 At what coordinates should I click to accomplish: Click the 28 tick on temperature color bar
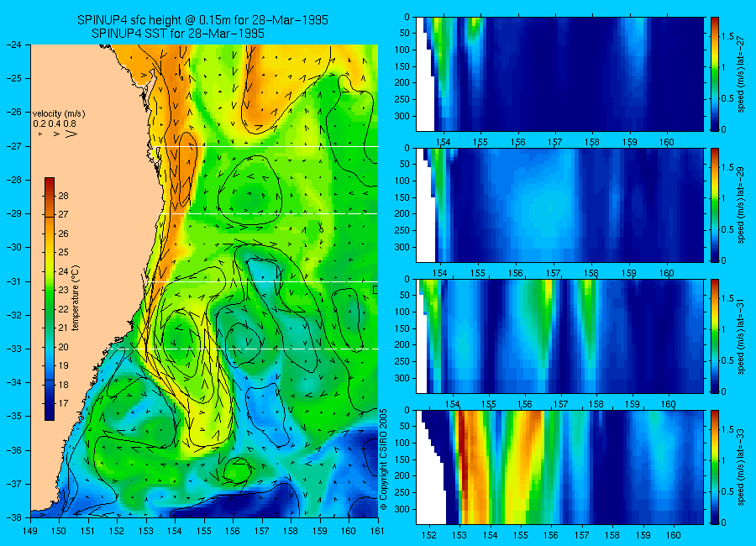point(63,196)
